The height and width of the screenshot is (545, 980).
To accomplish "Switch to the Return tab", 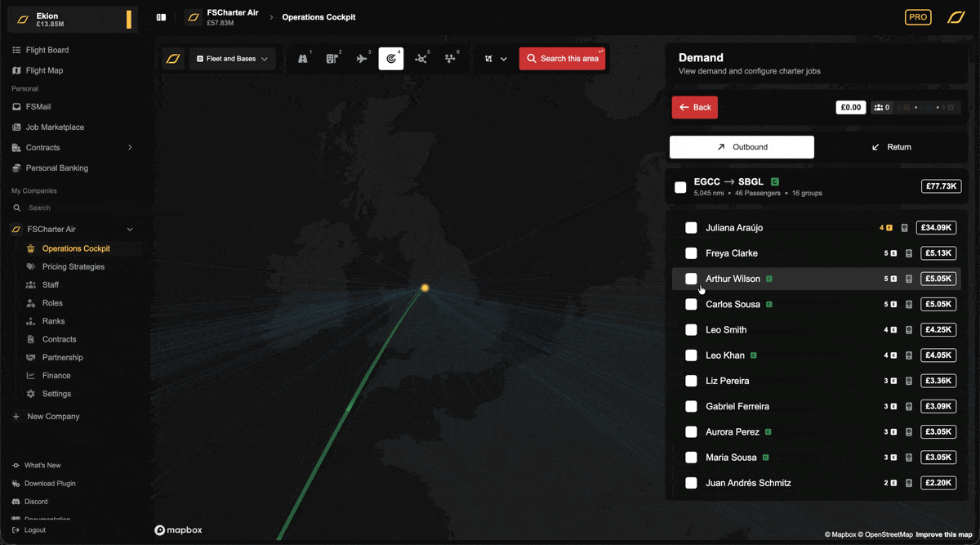I will [x=891, y=147].
